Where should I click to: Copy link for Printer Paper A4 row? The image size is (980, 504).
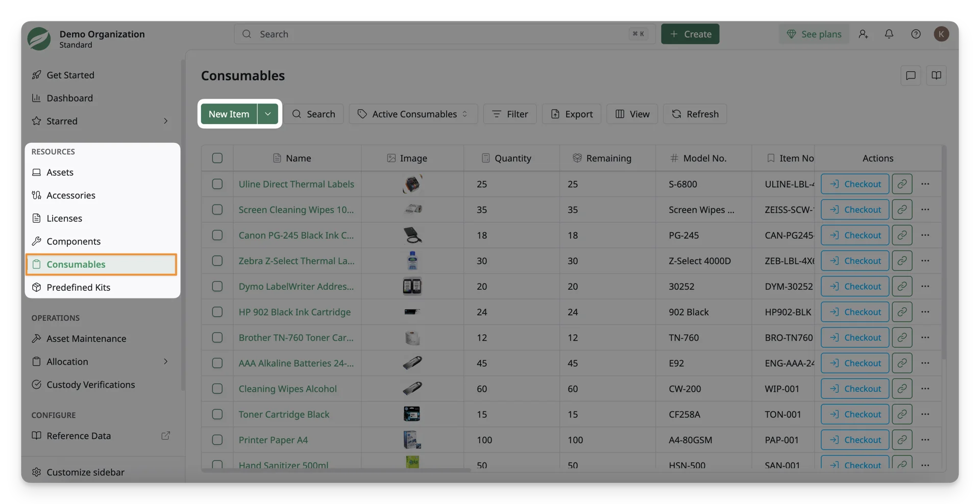click(902, 440)
